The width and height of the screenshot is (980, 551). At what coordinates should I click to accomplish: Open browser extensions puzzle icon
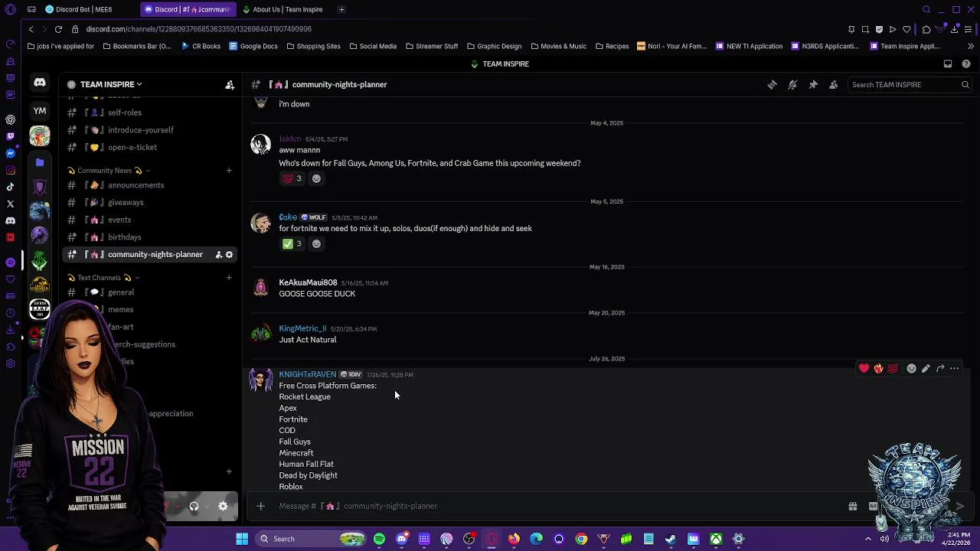click(x=926, y=29)
